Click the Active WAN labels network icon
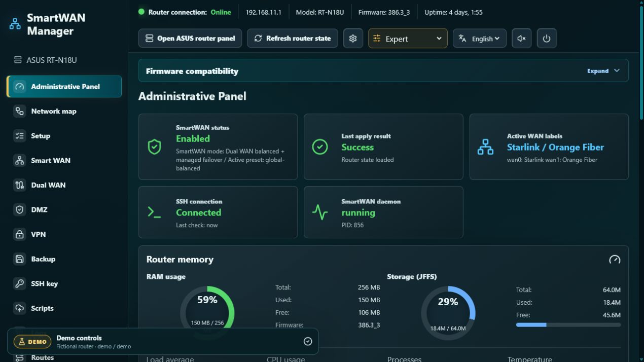644x362 pixels. 485,147
